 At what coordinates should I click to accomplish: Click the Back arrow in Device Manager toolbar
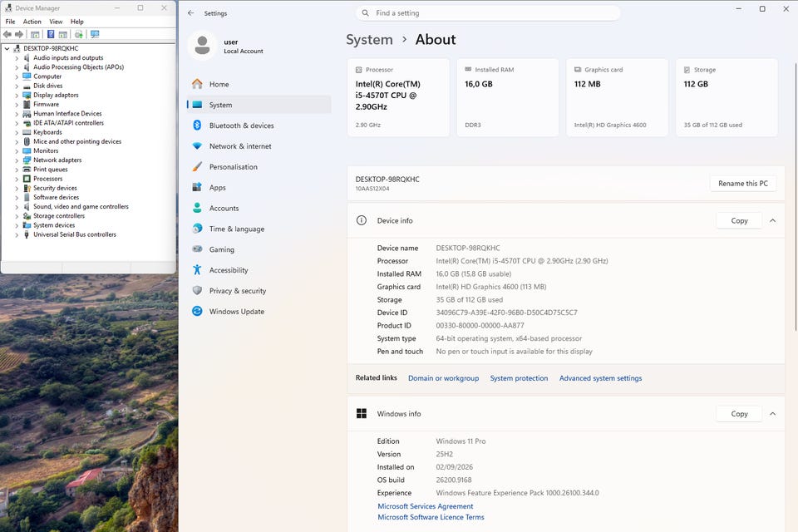[7, 34]
